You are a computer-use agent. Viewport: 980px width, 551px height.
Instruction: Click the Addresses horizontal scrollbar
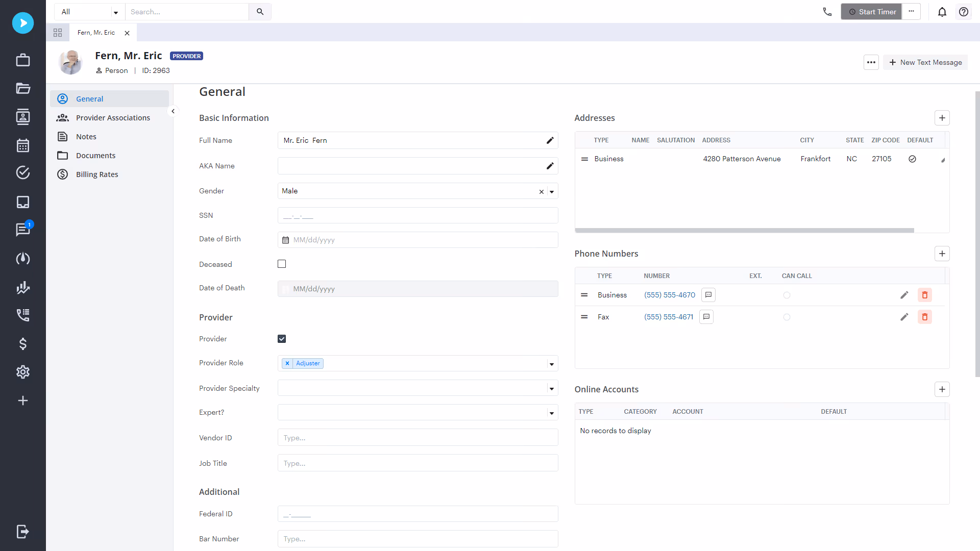(744, 230)
